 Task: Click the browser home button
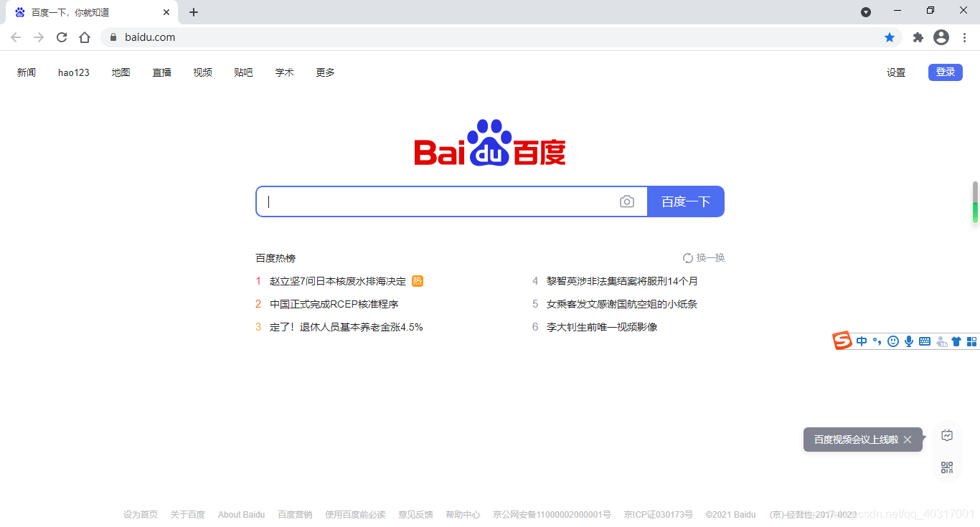coord(85,37)
